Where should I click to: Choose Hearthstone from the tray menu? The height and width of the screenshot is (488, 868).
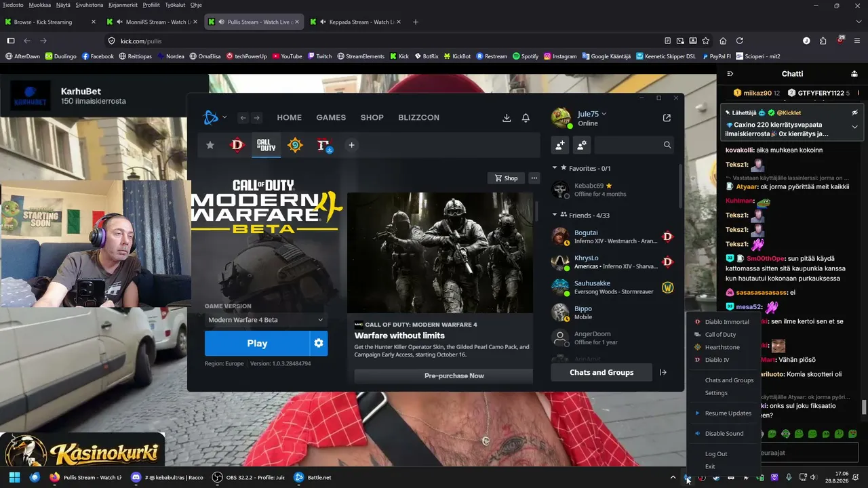pos(722,348)
